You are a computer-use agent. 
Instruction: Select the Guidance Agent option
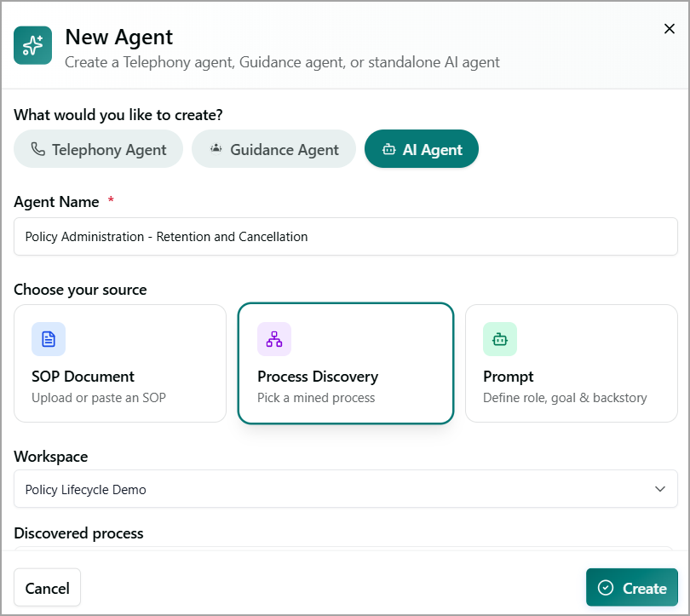(x=273, y=149)
